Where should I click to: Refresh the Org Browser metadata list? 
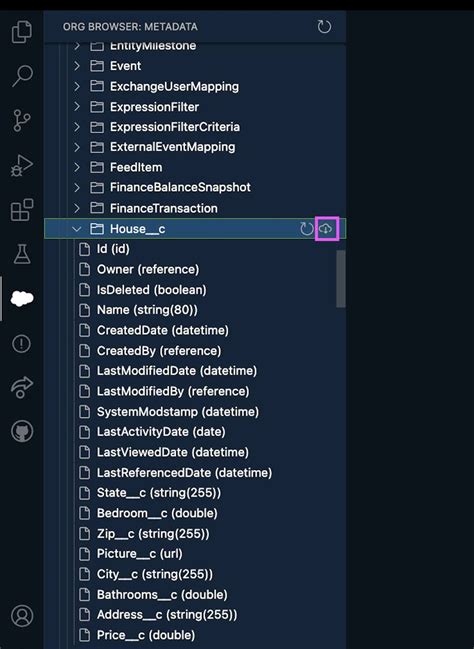324,27
